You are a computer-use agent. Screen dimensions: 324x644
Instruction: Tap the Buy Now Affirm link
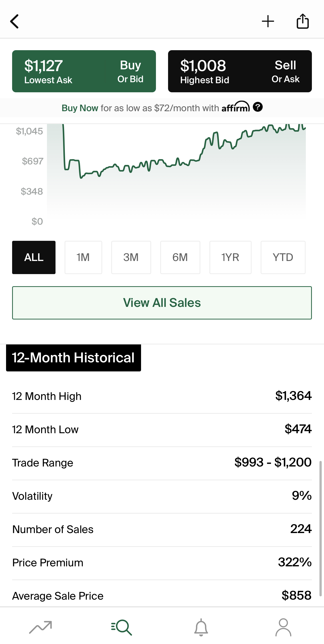point(80,108)
